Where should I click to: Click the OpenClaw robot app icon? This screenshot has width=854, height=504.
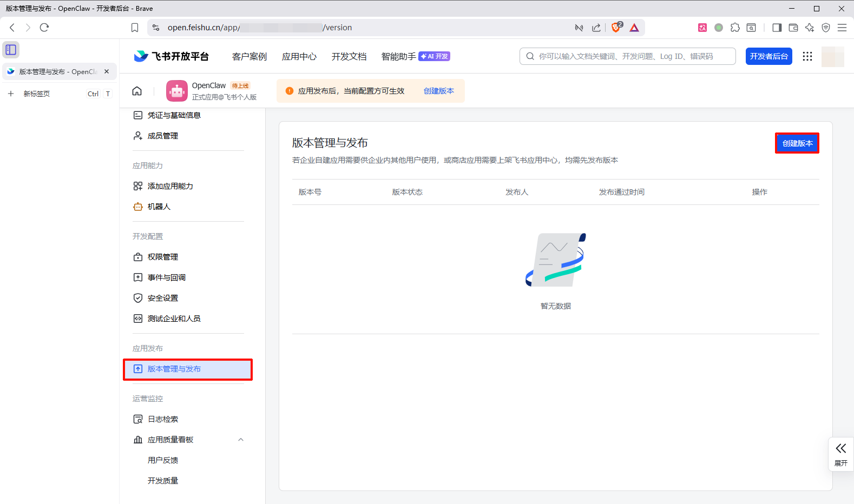(177, 91)
